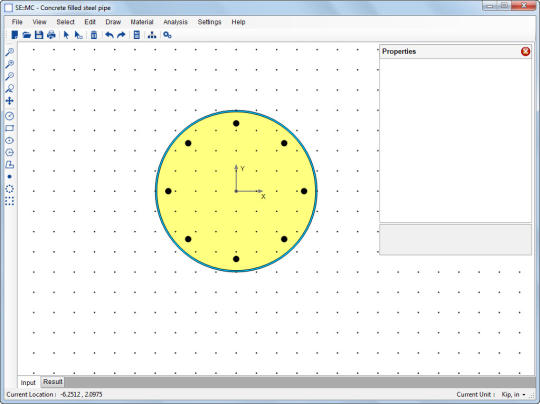
Task: Select the Undo arrow icon
Action: point(109,35)
